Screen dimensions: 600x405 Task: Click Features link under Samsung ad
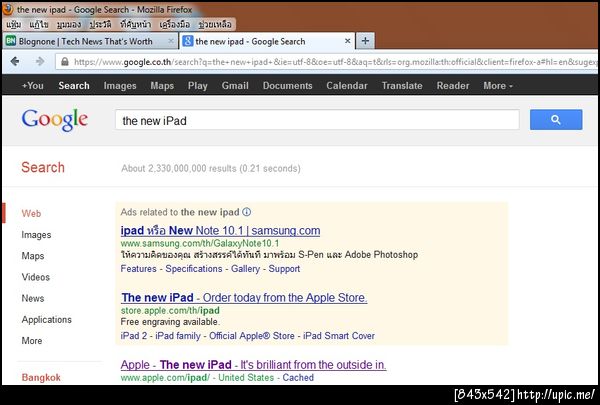pos(139,269)
